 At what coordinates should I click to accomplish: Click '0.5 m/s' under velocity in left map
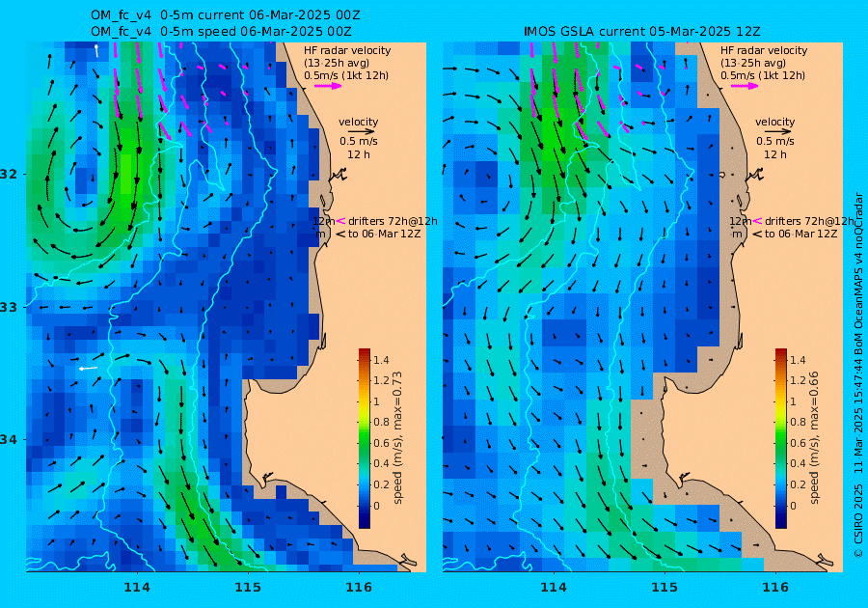(359, 142)
